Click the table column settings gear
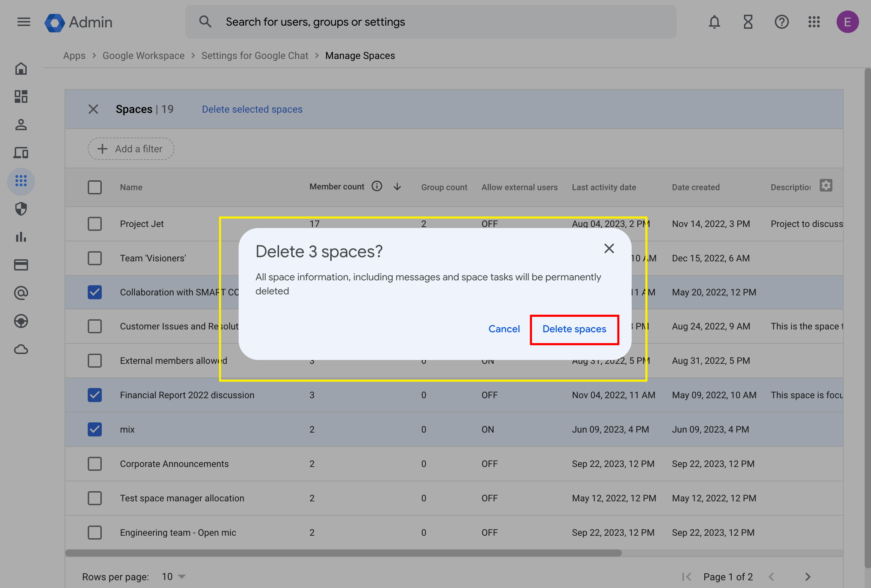The width and height of the screenshot is (871, 588). pos(826,186)
